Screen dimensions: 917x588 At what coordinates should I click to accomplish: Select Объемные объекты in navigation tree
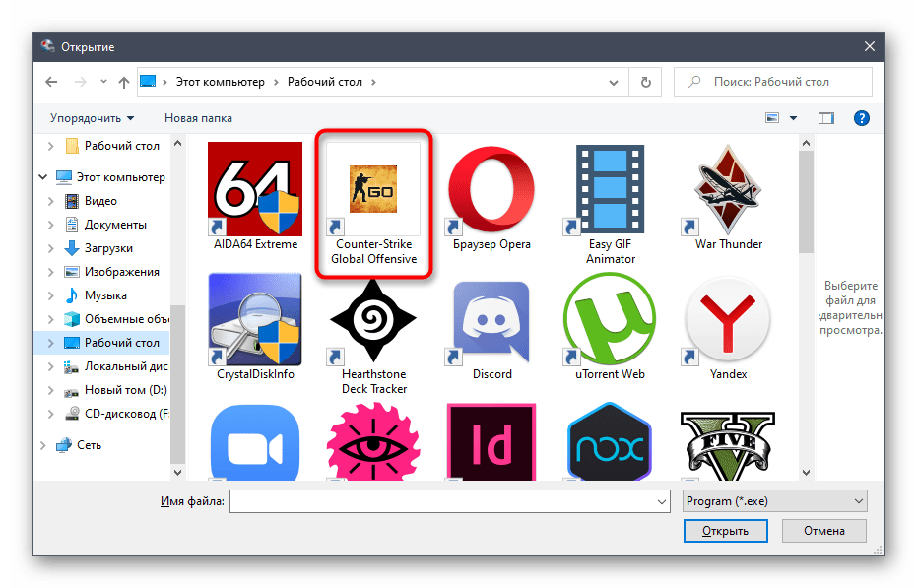pyautogui.click(x=126, y=319)
